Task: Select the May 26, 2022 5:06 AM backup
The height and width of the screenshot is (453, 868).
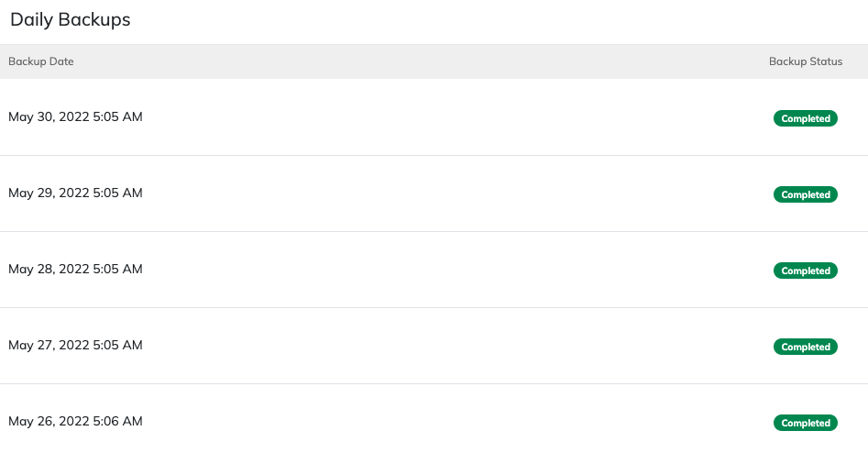Action: click(x=75, y=422)
